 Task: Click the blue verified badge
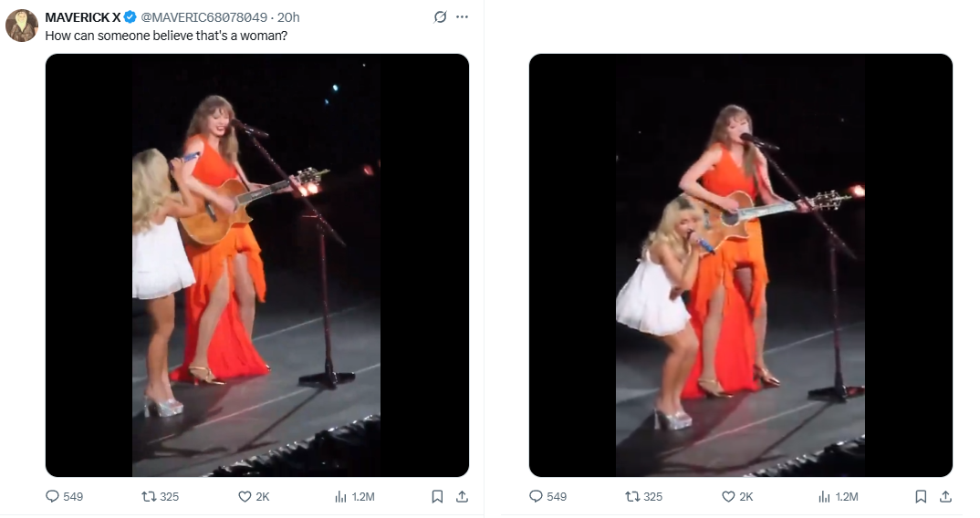tap(130, 17)
